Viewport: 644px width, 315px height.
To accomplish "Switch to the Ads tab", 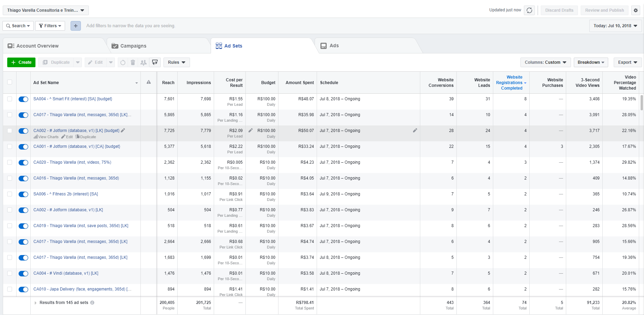I will (x=334, y=45).
